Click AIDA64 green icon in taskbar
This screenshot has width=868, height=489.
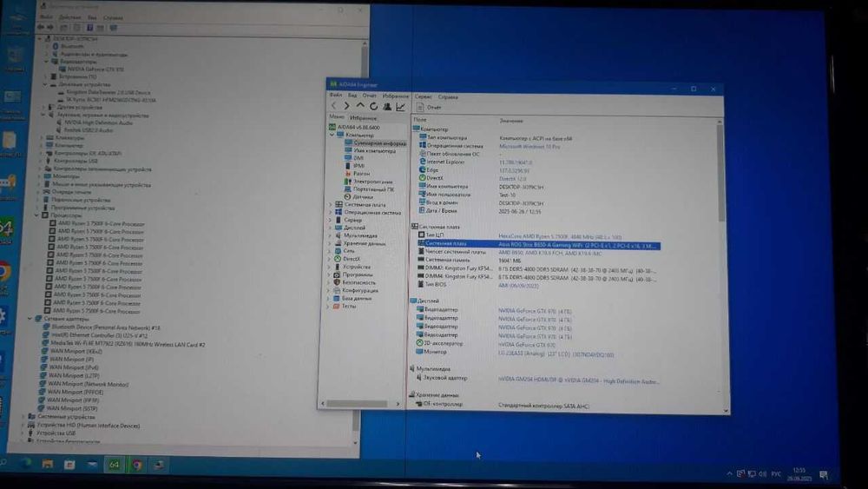[x=114, y=464]
